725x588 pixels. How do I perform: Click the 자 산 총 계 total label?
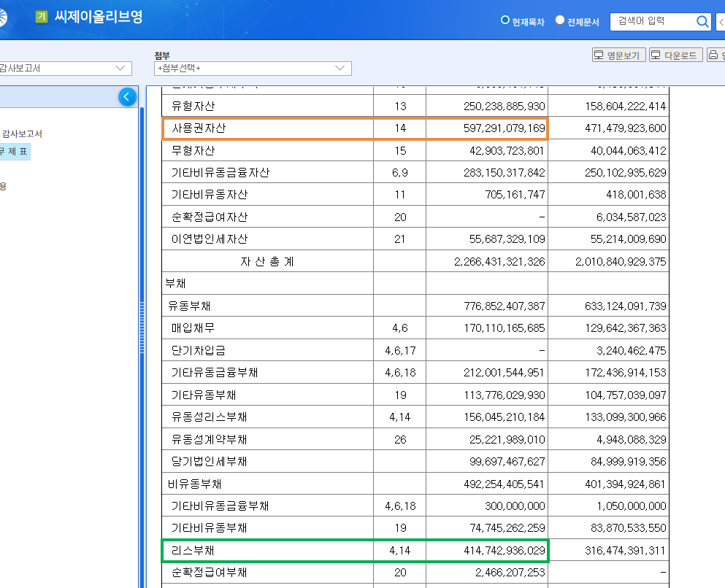(267, 262)
